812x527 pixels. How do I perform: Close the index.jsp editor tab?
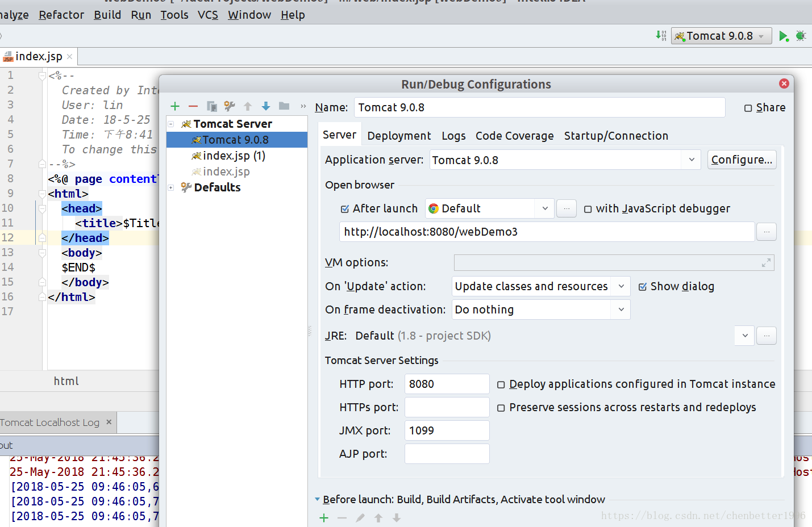pos(69,56)
